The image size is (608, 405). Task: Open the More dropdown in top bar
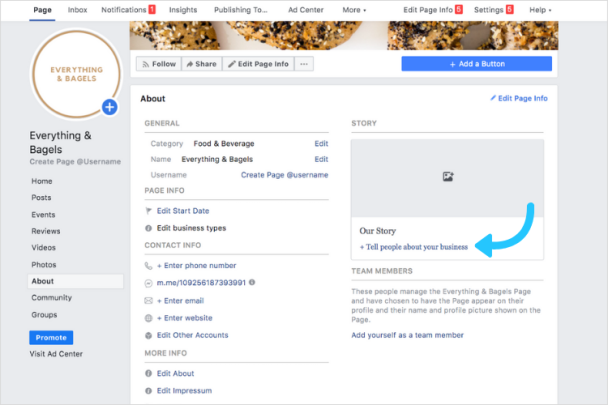(x=353, y=9)
